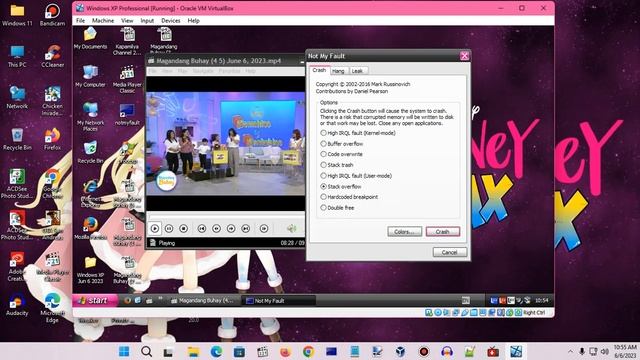640x360 pixels.
Task: Select the Microsoft Edge icon on host desktop
Action: click(52, 308)
